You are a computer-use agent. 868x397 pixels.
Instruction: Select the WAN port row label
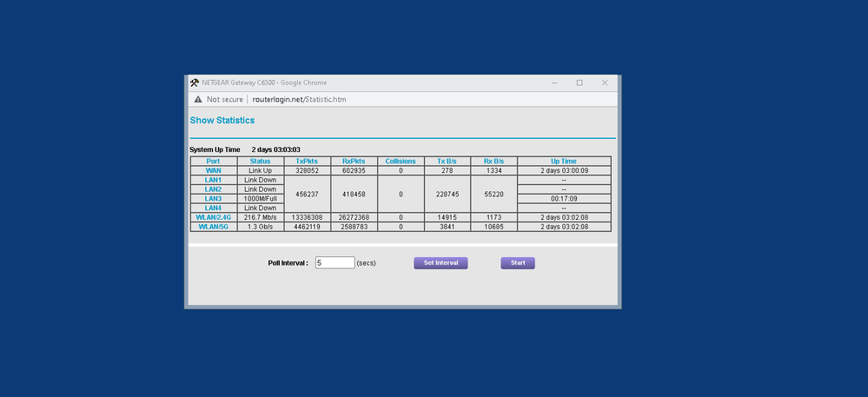pyautogui.click(x=214, y=170)
